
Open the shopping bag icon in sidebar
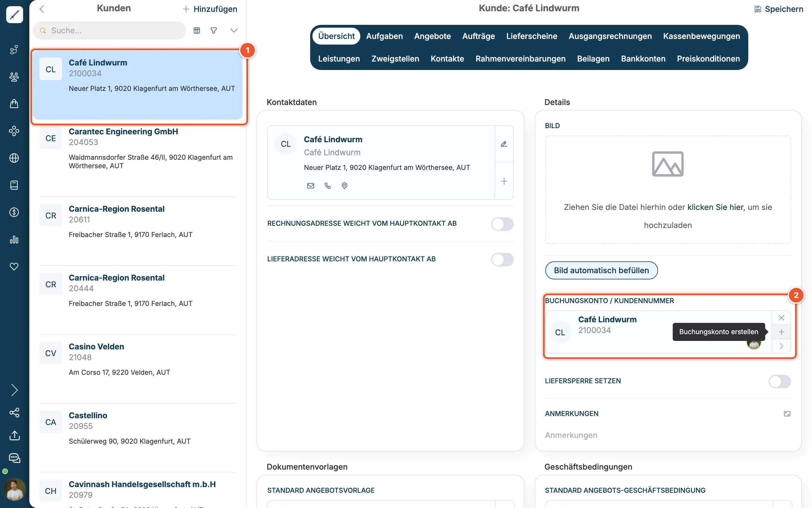14,104
